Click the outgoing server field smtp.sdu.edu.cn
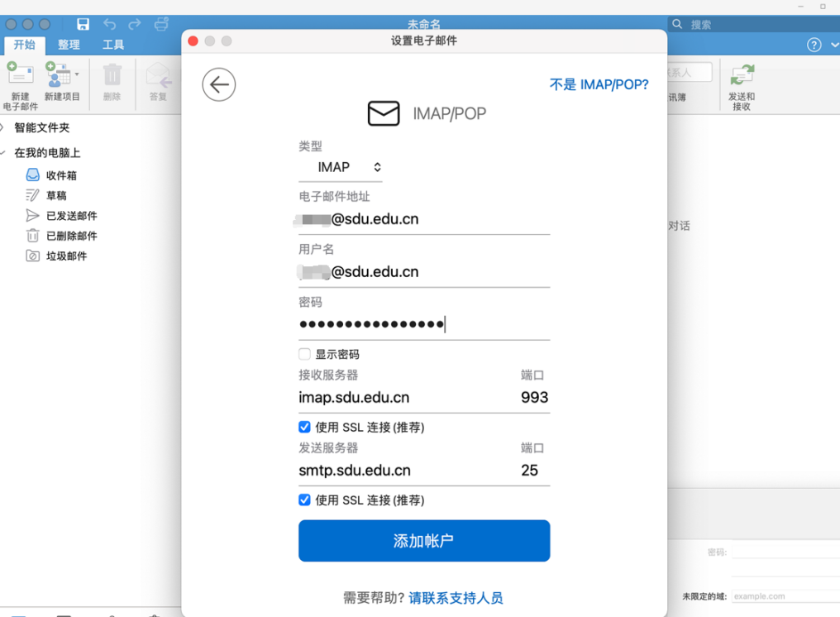The height and width of the screenshot is (617, 840). pos(404,470)
